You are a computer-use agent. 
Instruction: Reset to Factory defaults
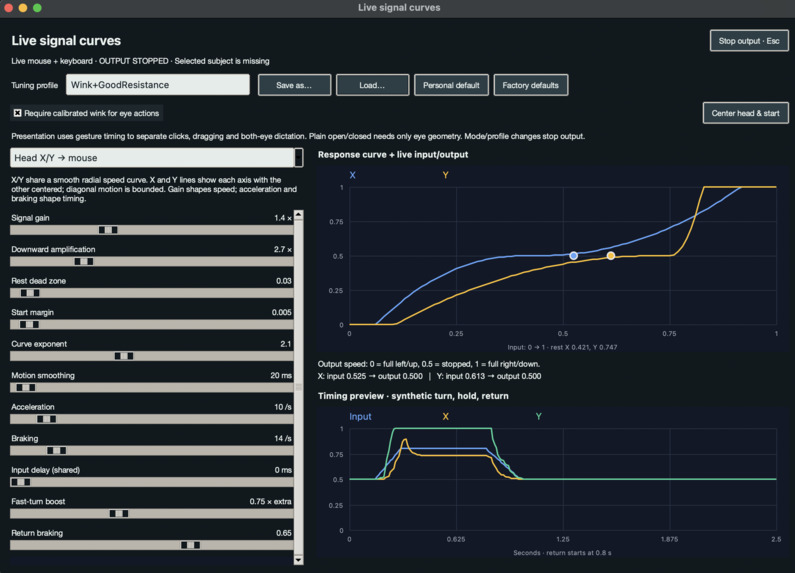tap(530, 85)
